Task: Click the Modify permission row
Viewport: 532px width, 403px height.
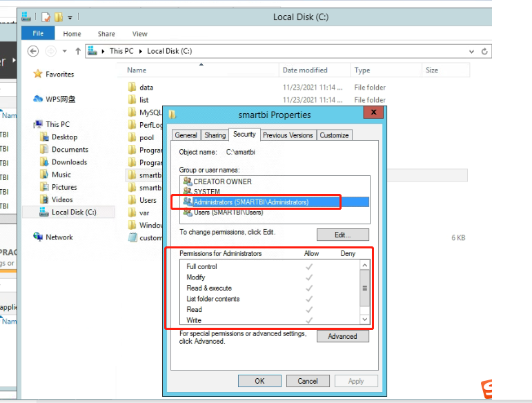Action: [270, 277]
